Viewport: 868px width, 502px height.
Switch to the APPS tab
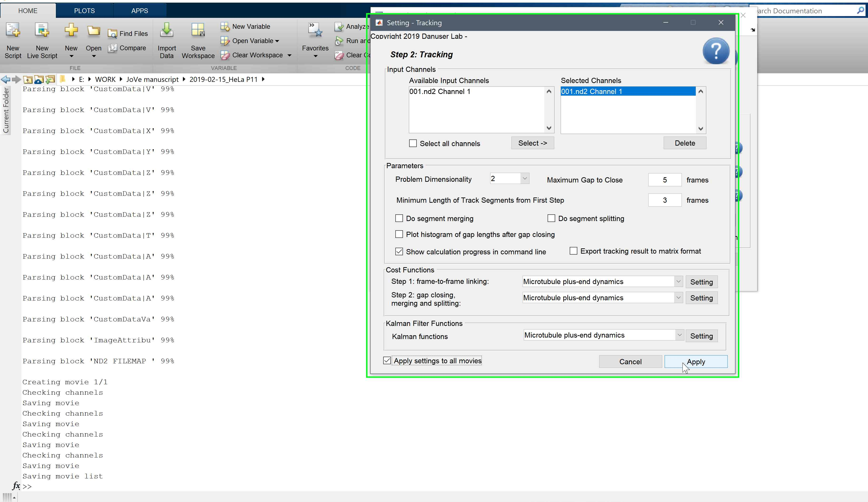click(x=139, y=11)
